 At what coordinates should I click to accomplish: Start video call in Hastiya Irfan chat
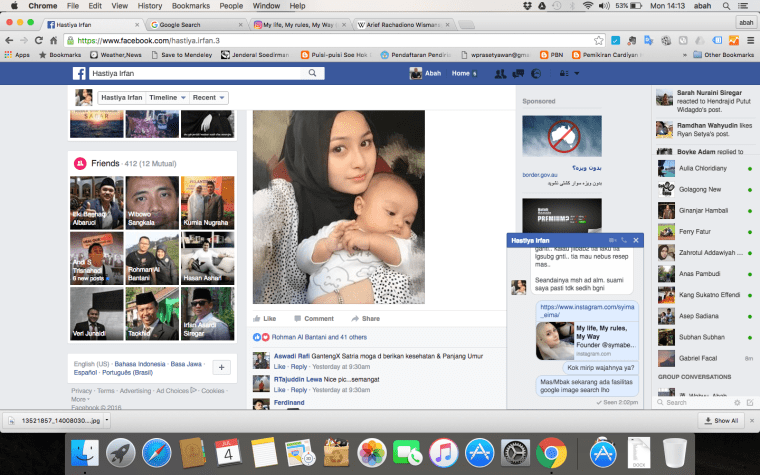click(x=612, y=240)
